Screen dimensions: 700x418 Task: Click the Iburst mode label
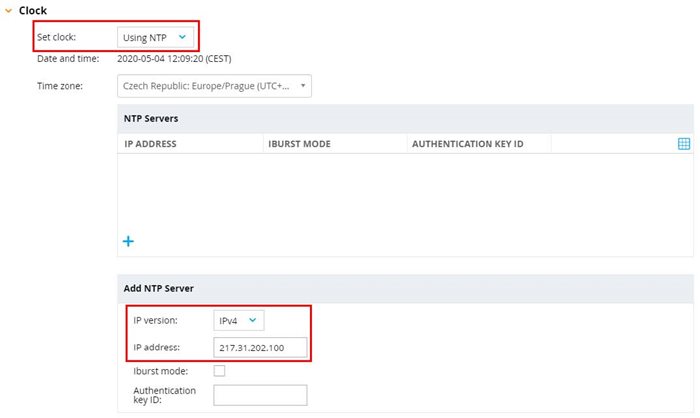[x=161, y=371]
